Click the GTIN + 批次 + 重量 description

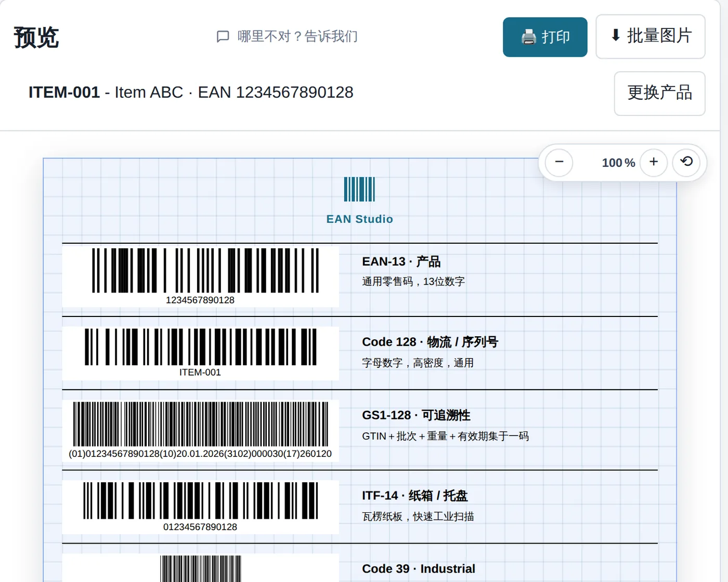pos(446,436)
